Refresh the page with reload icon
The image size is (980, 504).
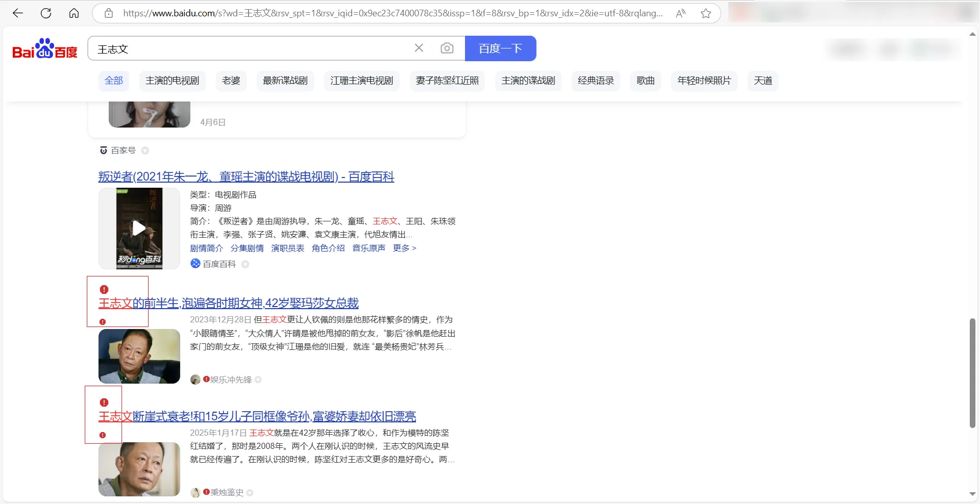point(46,13)
